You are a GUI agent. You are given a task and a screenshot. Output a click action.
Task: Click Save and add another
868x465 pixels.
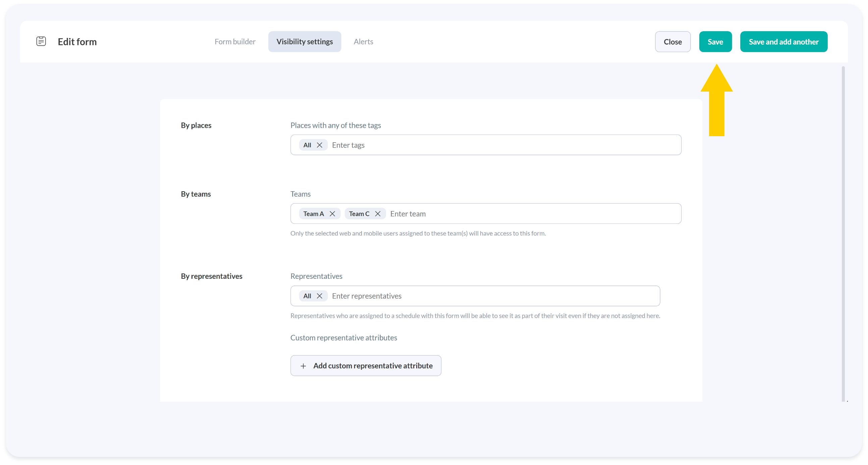[x=783, y=42]
